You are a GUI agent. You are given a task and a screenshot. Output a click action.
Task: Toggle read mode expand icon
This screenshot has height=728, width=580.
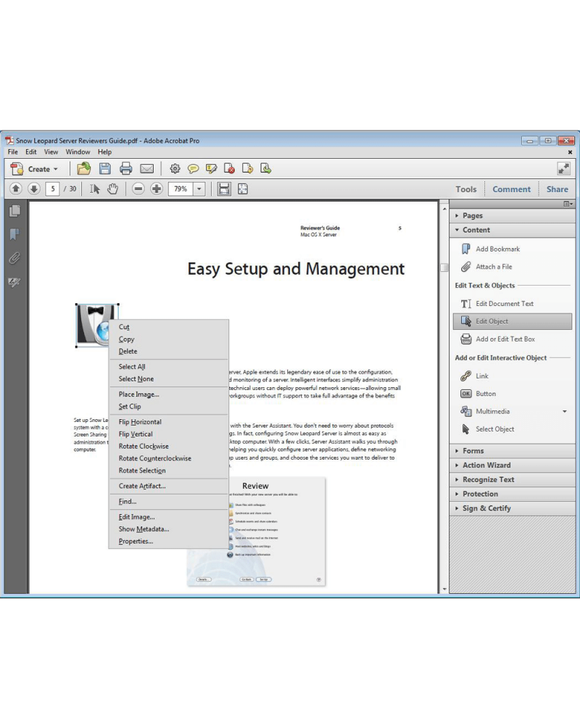pyautogui.click(x=564, y=168)
